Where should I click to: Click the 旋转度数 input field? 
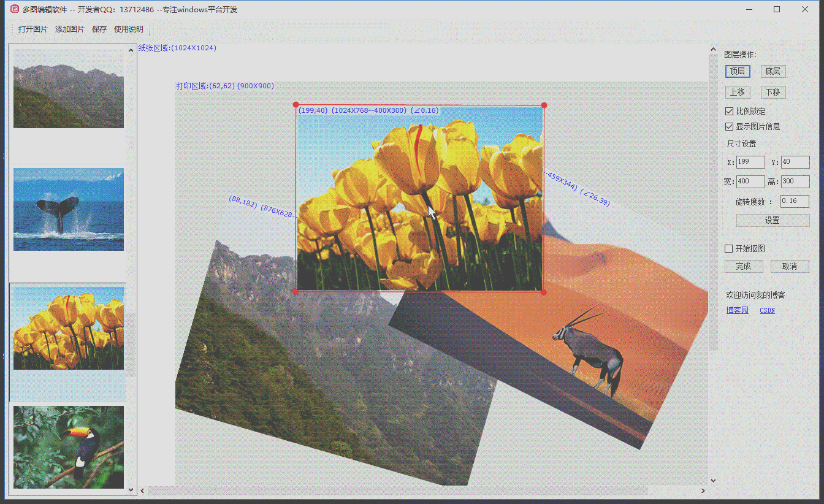click(795, 201)
